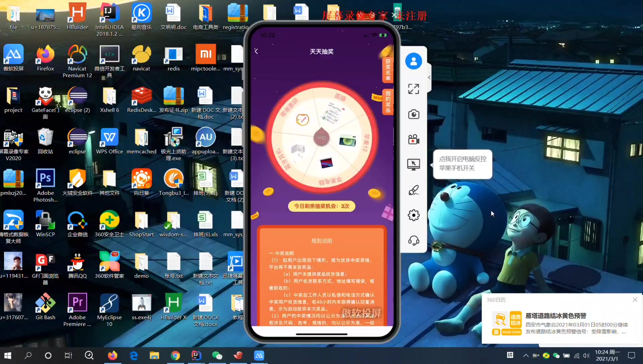Open 向日葵 remote control icon
The height and width of the screenshot is (364, 643).
142,183
